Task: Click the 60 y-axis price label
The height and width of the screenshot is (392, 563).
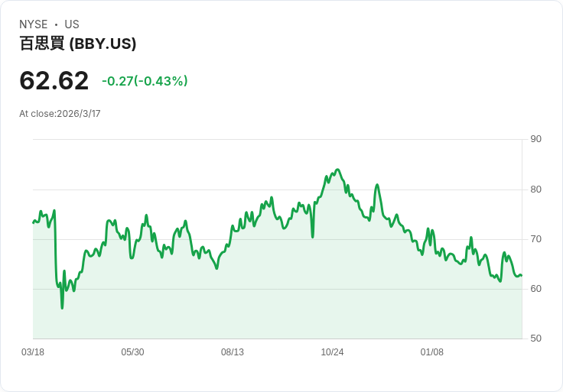Action: coord(535,289)
